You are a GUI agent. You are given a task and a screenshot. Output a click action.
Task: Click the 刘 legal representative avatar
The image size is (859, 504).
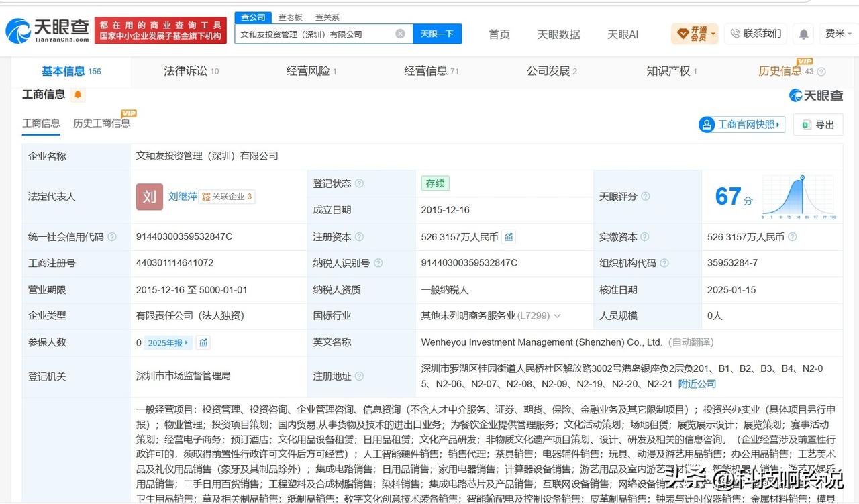point(149,197)
